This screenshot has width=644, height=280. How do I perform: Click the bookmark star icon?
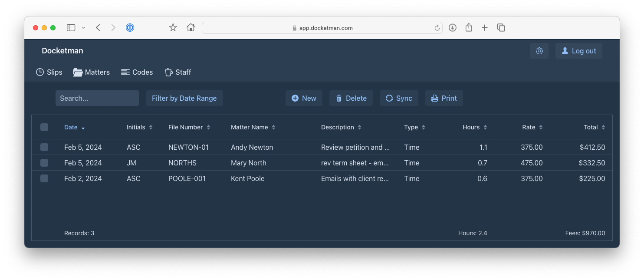173,28
